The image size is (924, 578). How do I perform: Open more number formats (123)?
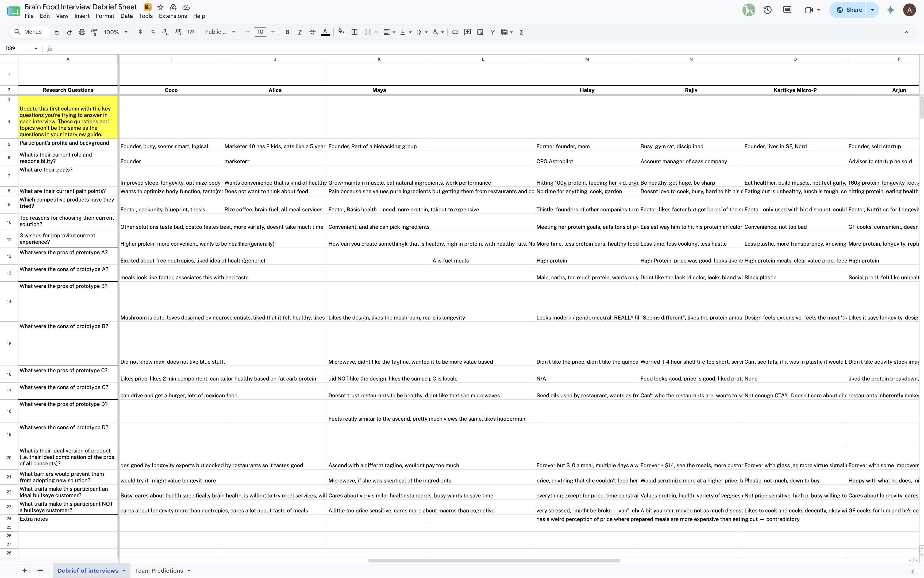click(191, 32)
